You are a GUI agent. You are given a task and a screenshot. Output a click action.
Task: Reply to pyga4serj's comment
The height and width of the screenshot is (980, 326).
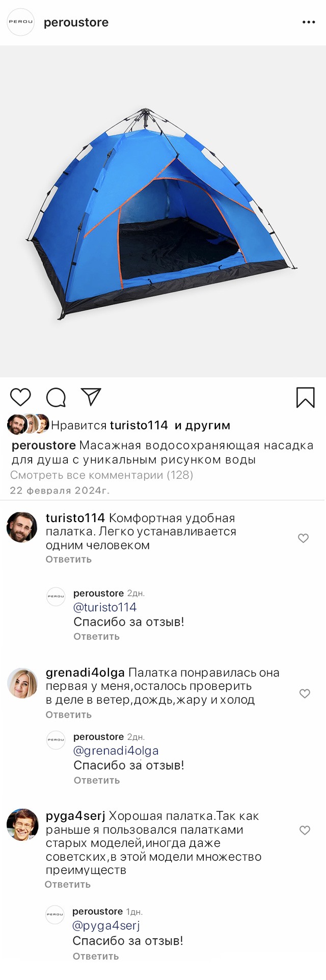point(68,885)
